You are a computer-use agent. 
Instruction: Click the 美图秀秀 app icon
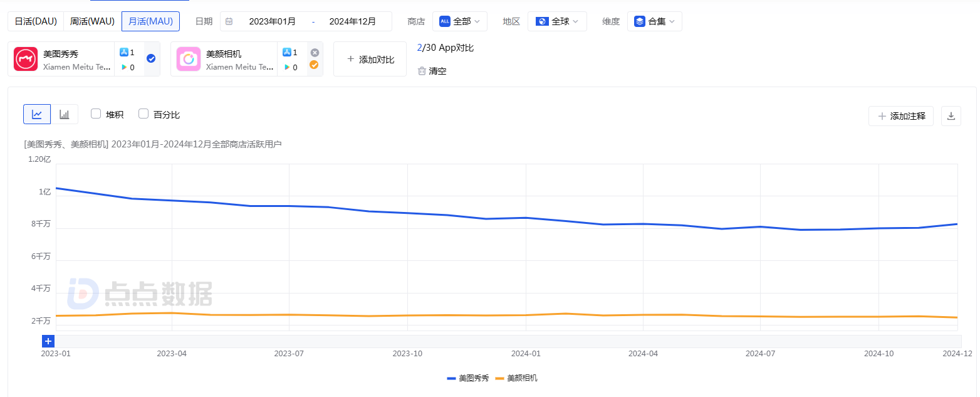click(26, 59)
